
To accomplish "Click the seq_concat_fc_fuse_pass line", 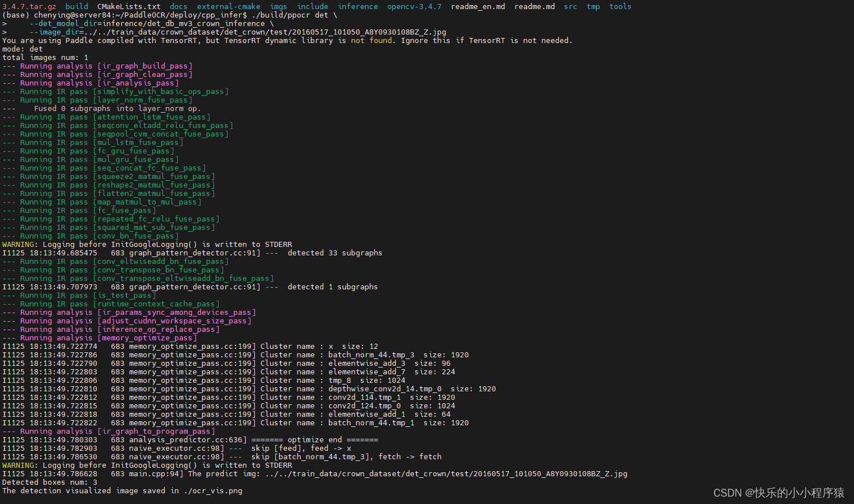I will 104,168.
